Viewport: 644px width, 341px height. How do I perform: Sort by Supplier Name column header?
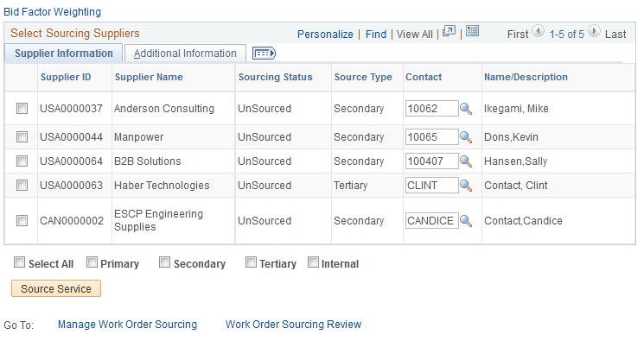coord(149,77)
